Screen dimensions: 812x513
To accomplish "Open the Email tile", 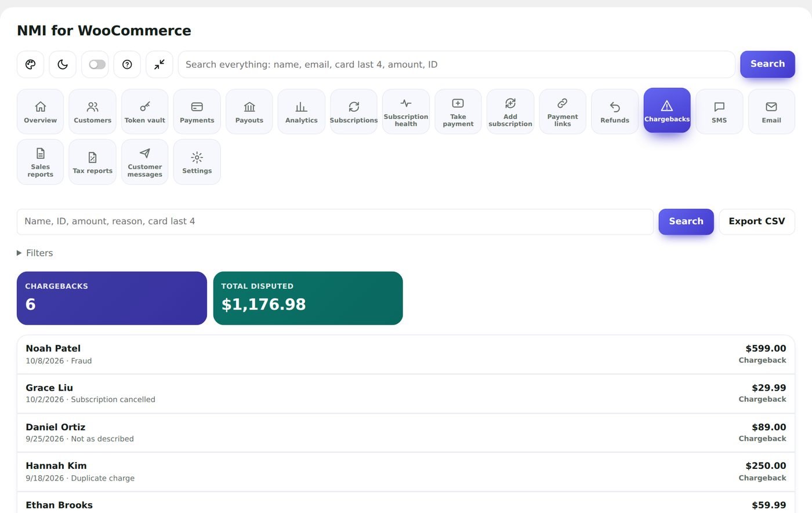I will [771, 111].
